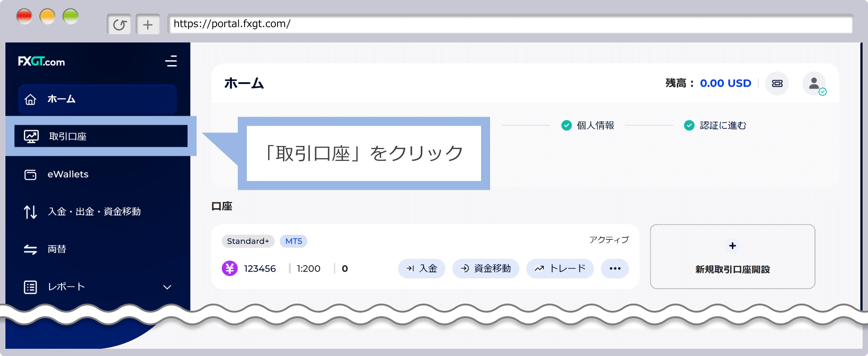Collapse the sidebar with hamburger icon
This screenshot has width=868, height=356.
171,61
